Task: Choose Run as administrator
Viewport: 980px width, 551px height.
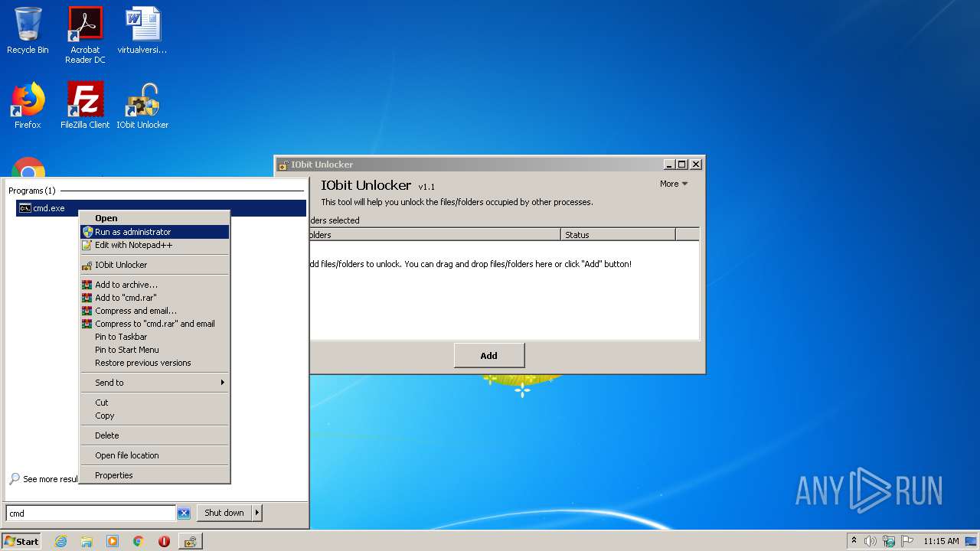Action: 155,232
